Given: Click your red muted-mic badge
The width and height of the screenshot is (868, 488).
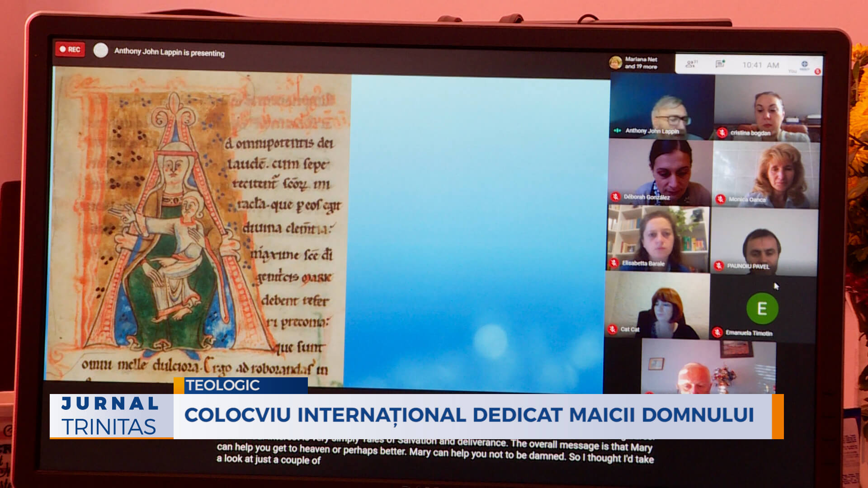Looking at the screenshot, I should 817,71.
